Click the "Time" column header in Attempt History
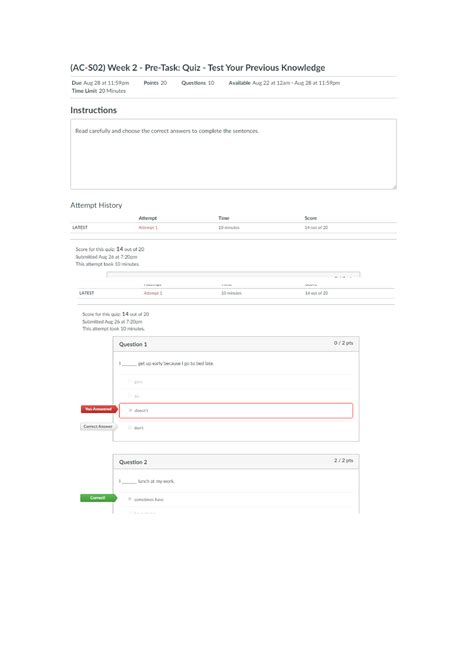Viewport: 474px width, 670px height. point(224,218)
